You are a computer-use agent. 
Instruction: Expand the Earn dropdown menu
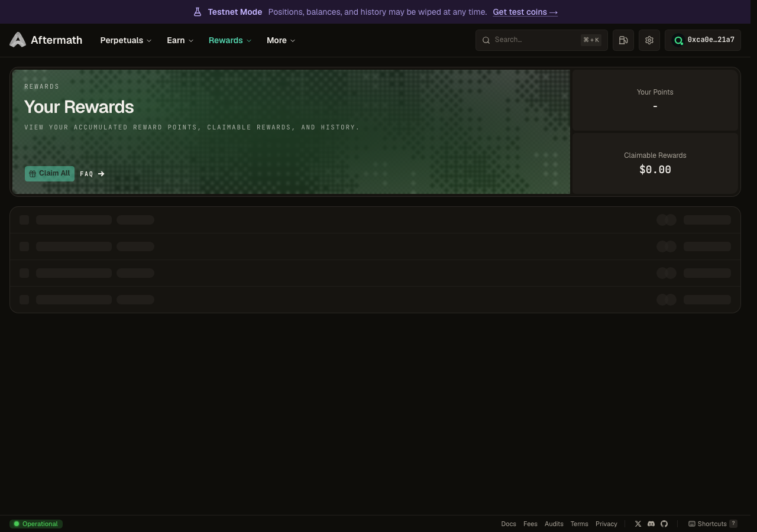coord(180,40)
